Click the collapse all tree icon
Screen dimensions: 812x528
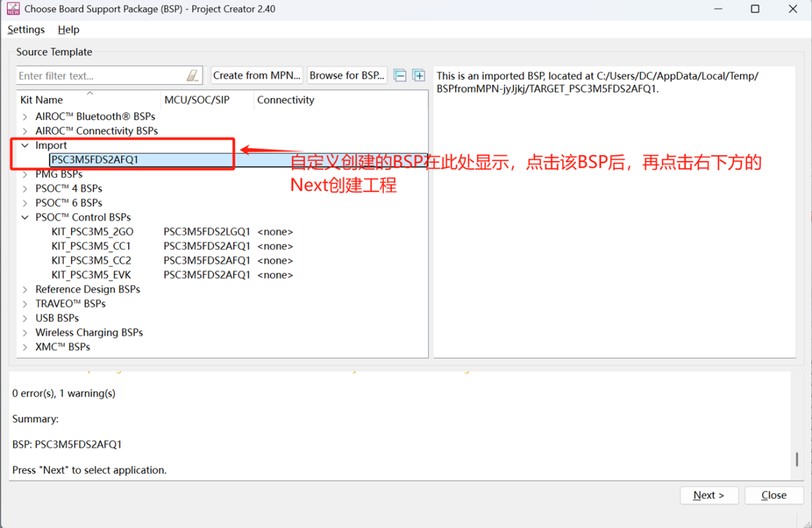[x=400, y=76]
